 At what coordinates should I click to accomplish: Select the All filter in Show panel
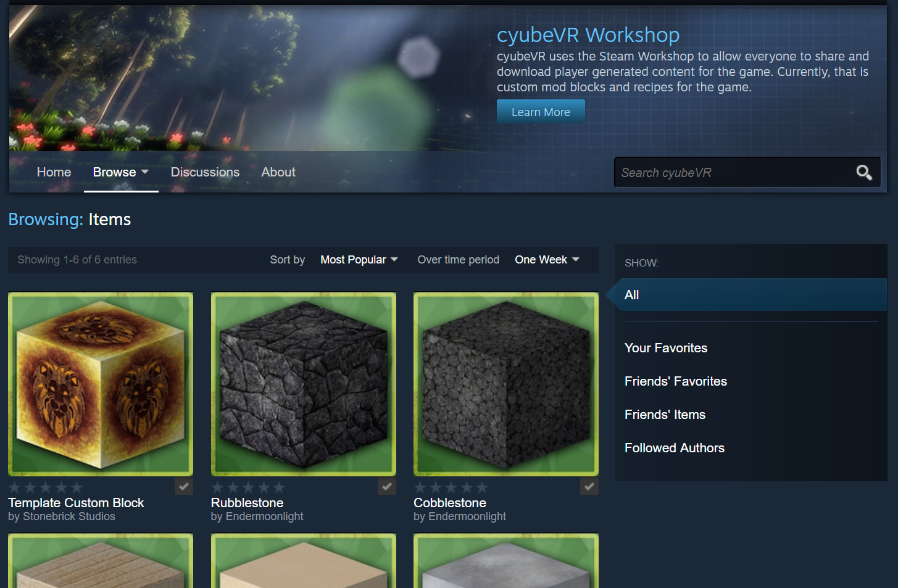tap(631, 295)
